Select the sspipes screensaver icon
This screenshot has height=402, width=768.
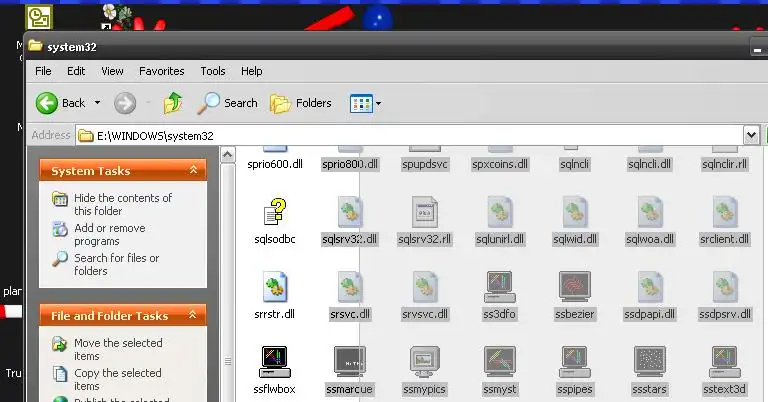click(575, 362)
